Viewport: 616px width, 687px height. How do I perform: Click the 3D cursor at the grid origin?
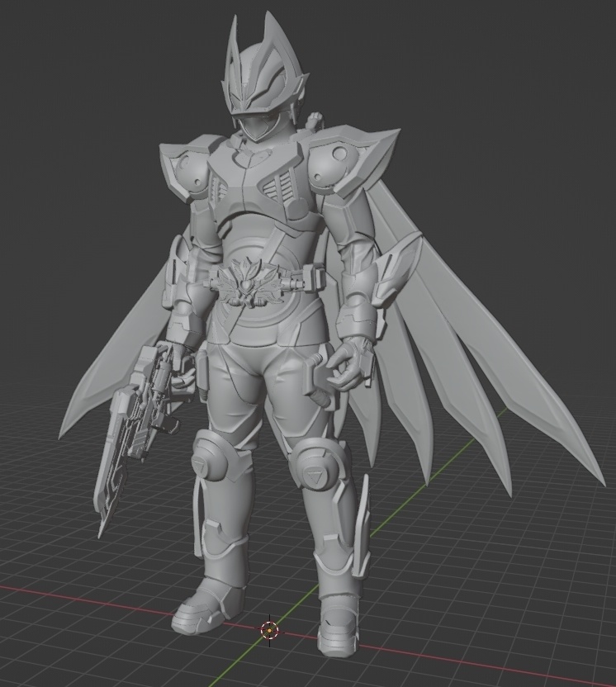click(269, 631)
